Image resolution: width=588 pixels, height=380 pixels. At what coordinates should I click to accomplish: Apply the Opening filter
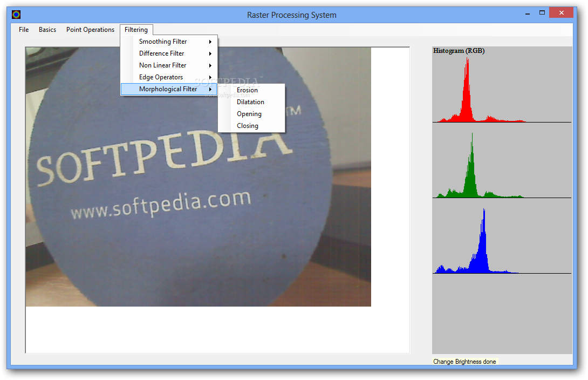[251, 114]
